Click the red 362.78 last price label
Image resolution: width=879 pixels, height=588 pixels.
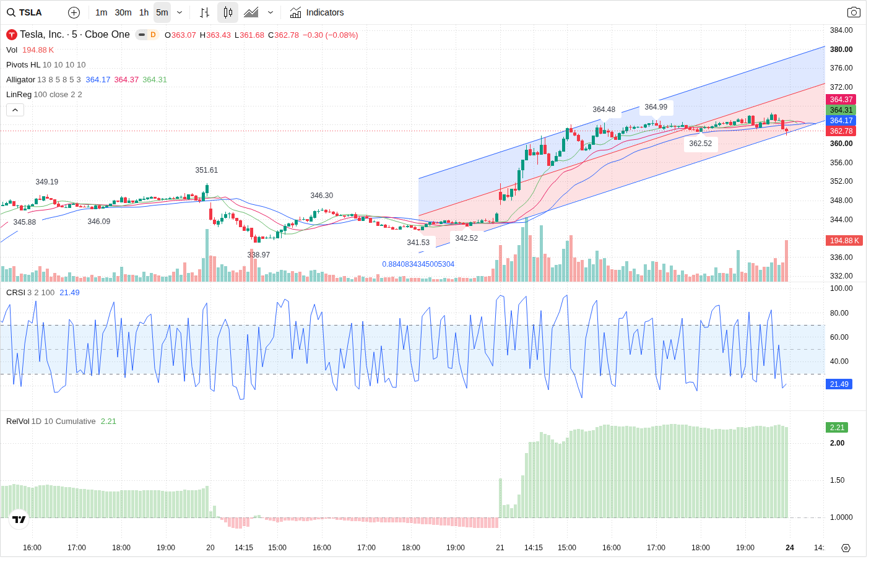[x=841, y=131]
